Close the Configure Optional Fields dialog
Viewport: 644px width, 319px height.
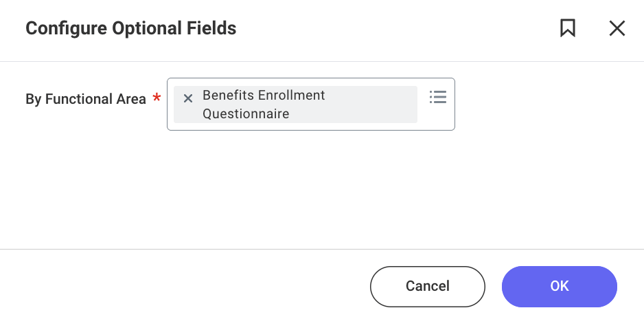point(617,28)
